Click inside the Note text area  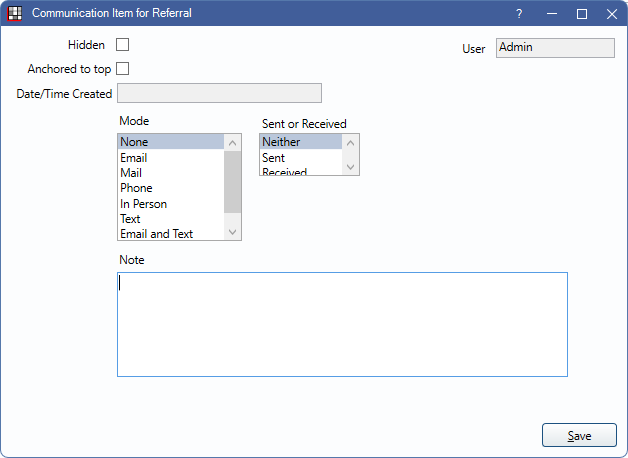342,324
